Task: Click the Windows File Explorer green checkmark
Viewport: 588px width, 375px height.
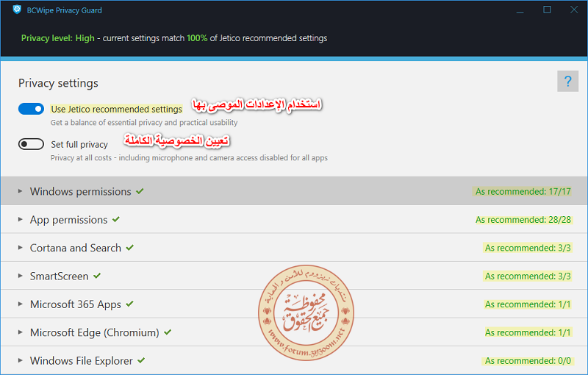Action: (141, 360)
